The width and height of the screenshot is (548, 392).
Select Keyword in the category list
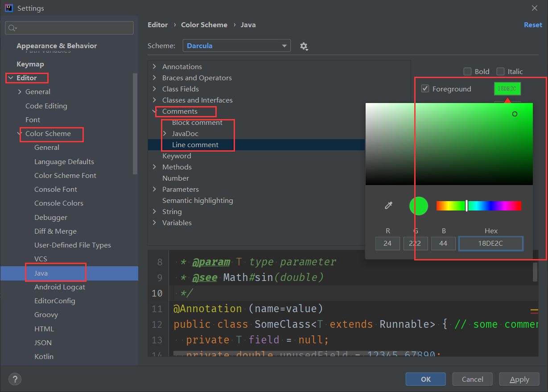click(177, 156)
